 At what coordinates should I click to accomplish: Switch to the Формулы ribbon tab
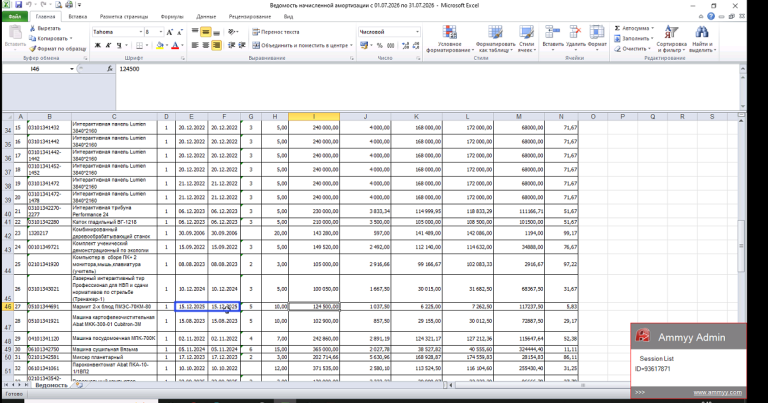(x=172, y=17)
